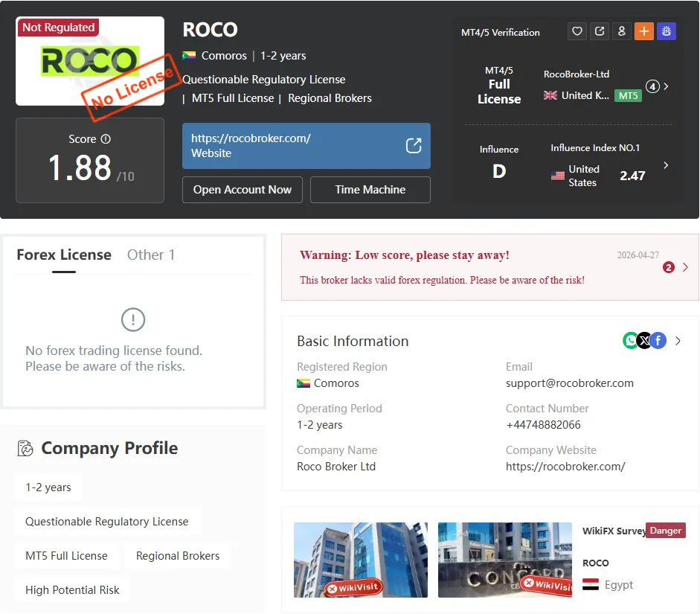The image size is (700, 614).
Task: Click the Not Regulated label
Action: (59, 28)
